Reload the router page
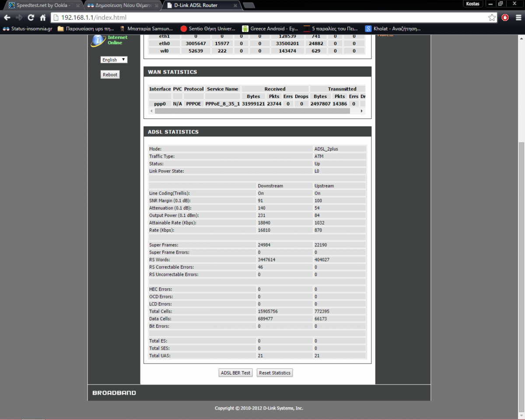 pyautogui.click(x=31, y=17)
